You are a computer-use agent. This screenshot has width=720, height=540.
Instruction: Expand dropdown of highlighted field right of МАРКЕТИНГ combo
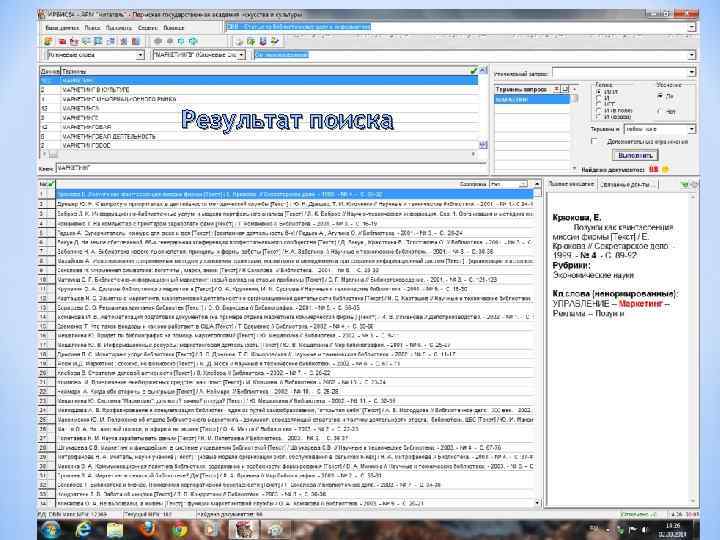[x=692, y=55]
